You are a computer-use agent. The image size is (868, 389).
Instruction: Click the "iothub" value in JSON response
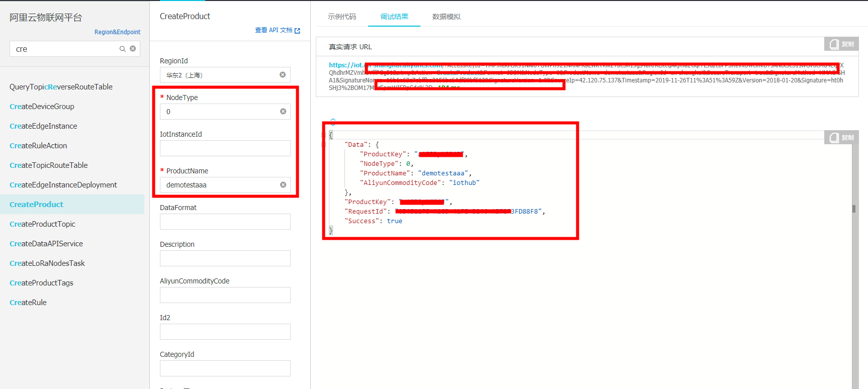click(x=464, y=183)
